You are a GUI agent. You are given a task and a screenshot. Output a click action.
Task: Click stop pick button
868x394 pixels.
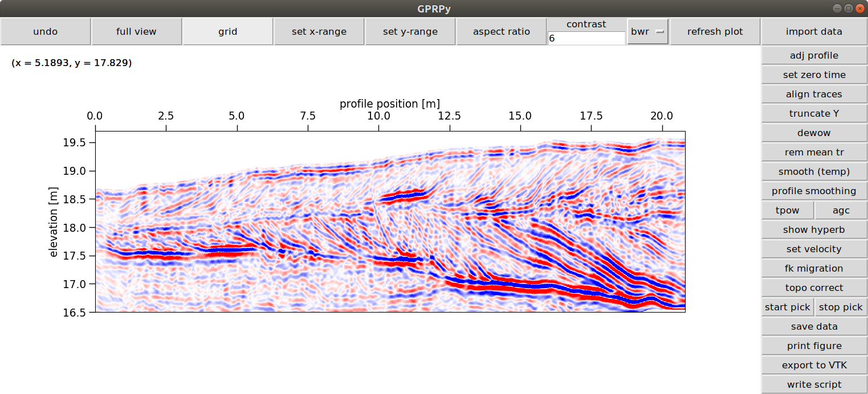[841, 307]
